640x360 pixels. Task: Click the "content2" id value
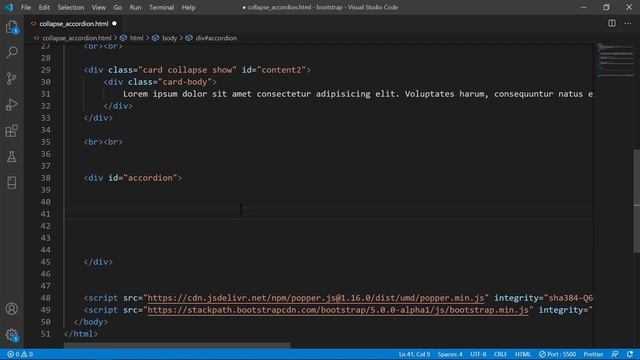[281, 70]
